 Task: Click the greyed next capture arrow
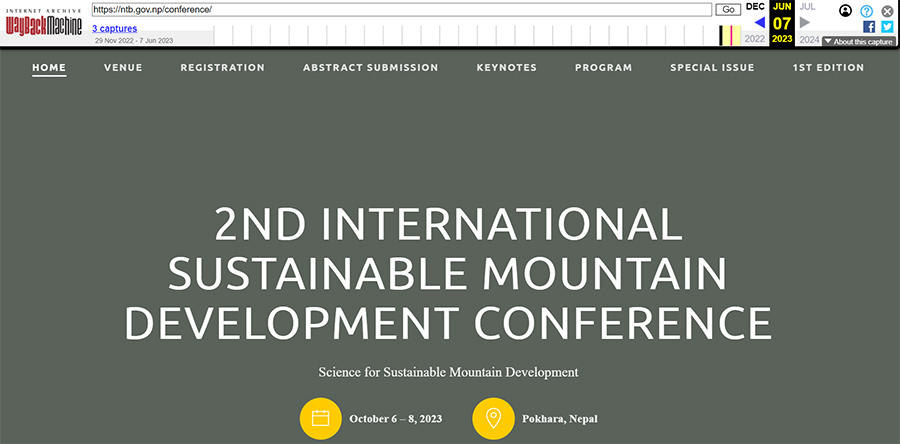click(805, 22)
